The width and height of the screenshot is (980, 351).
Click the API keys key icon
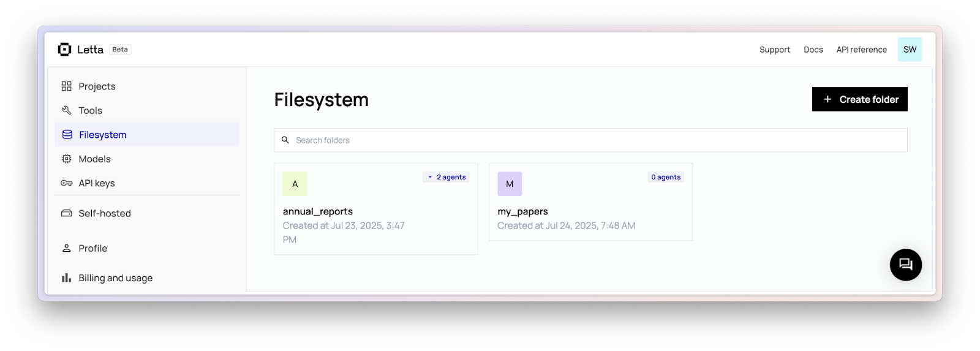pos(67,183)
